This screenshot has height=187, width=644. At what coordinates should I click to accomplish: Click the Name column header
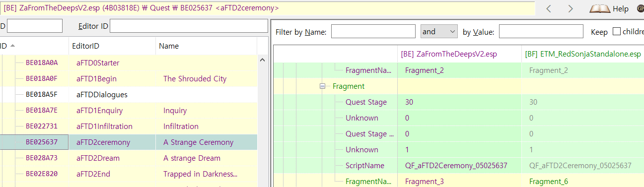click(207, 46)
